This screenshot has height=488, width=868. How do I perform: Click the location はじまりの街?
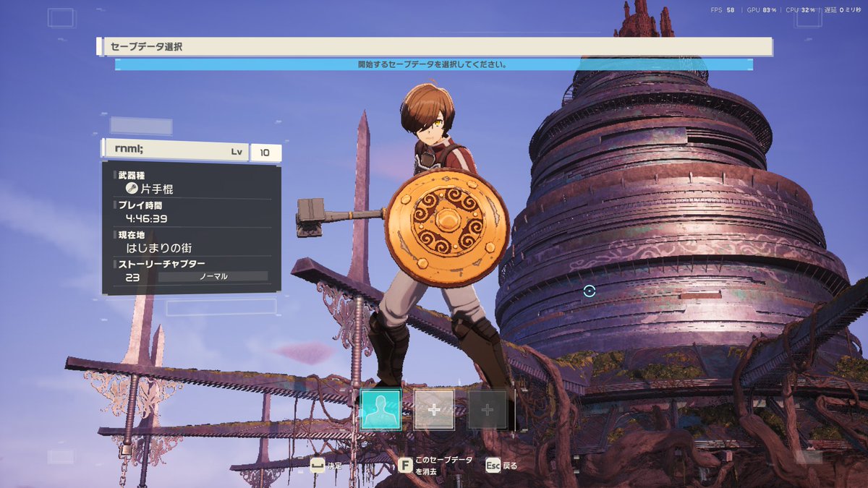(x=159, y=248)
